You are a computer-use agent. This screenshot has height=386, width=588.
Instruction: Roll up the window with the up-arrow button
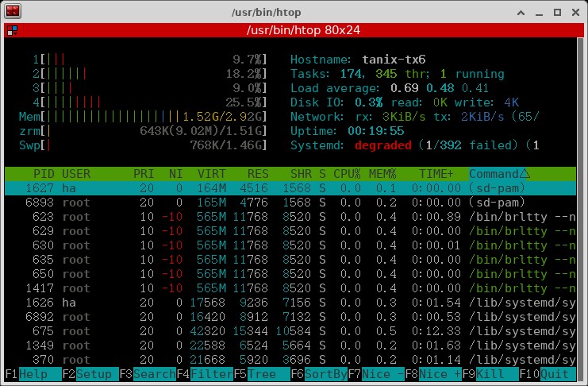pyautogui.click(x=521, y=13)
